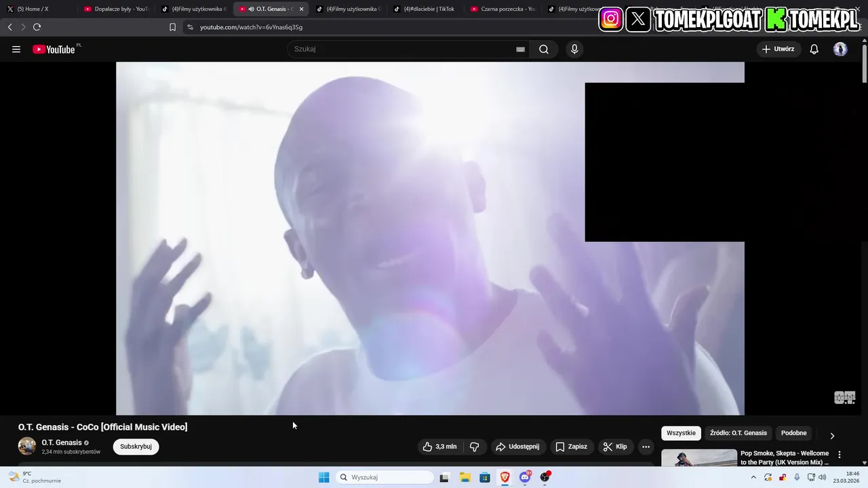
Task: Click the Pop Smoke, Skepta video title
Action: (785, 457)
